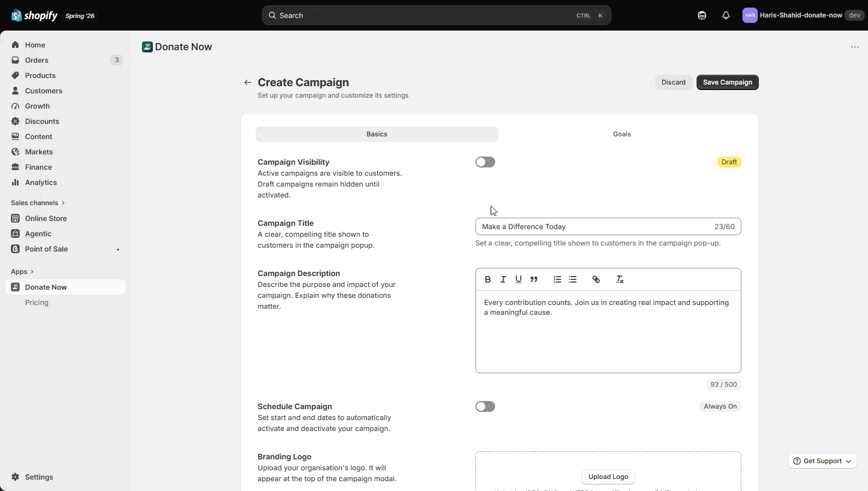The height and width of the screenshot is (491, 868).
Task: Open the notifications bell
Action: [726, 15]
